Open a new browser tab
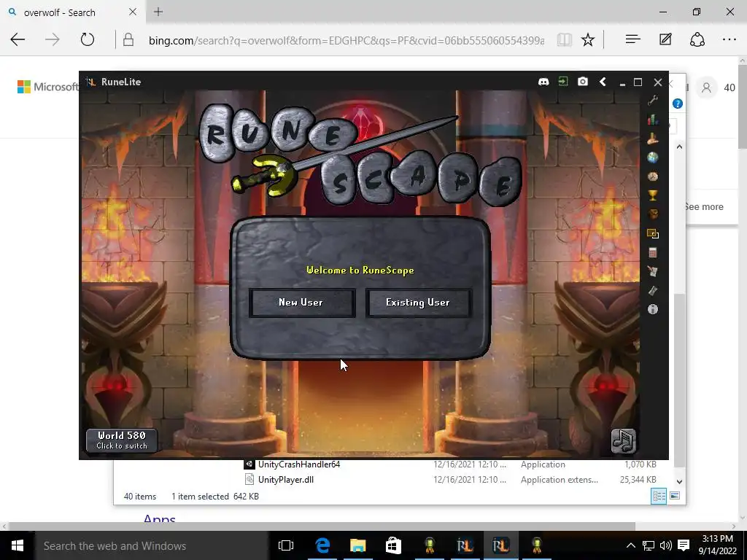The height and width of the screenshot is (560, 747). tap(158, 12)
